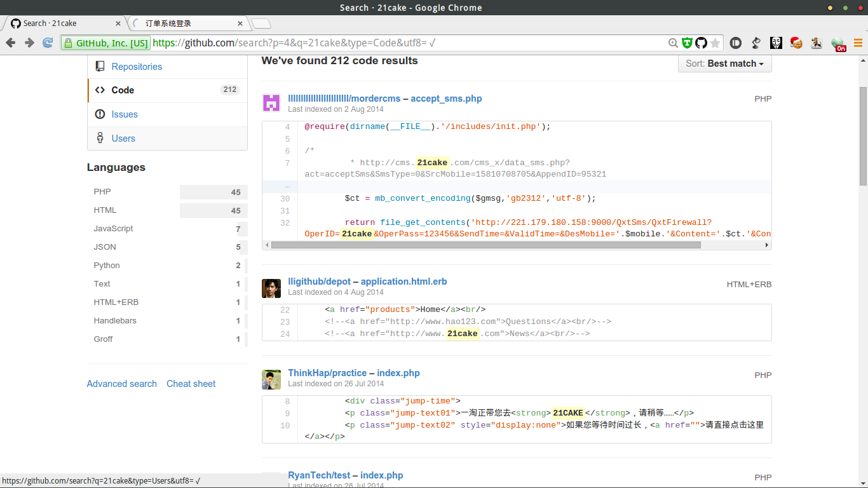Click the ellipsis row in accept_sms.php snippet

(x=517, y=187)
